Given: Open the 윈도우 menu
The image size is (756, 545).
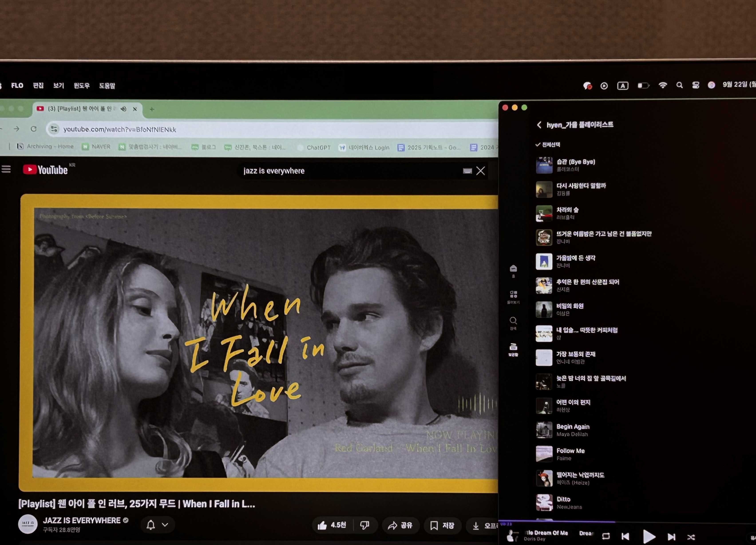Looking at the screenshot, I should (x=82, y=85).
